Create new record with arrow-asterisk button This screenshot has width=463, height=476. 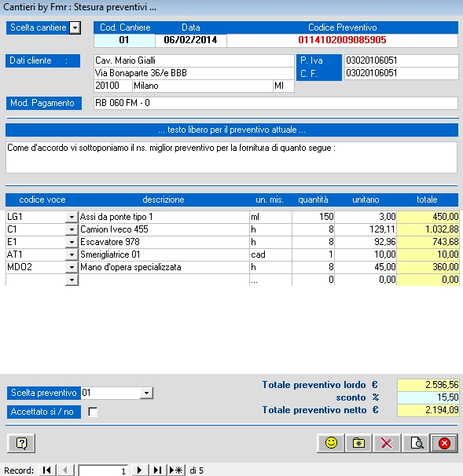(x=176, y=471)
